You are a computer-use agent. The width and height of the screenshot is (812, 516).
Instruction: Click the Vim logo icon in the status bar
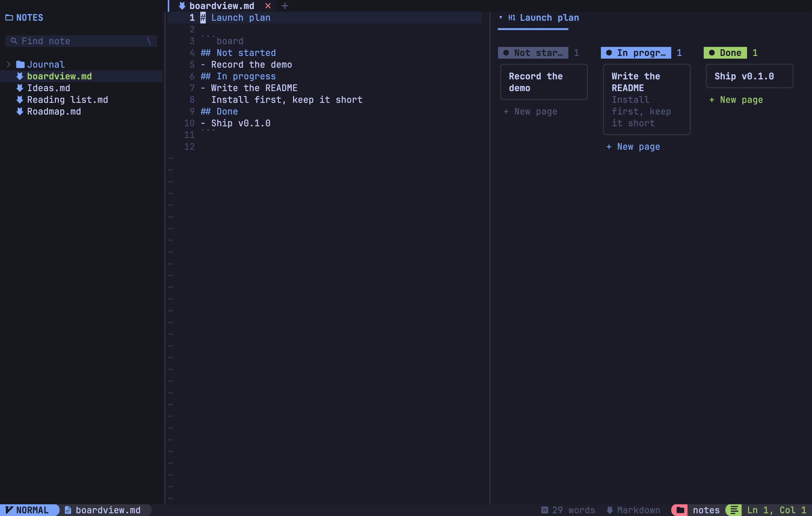tap(9, 510)
